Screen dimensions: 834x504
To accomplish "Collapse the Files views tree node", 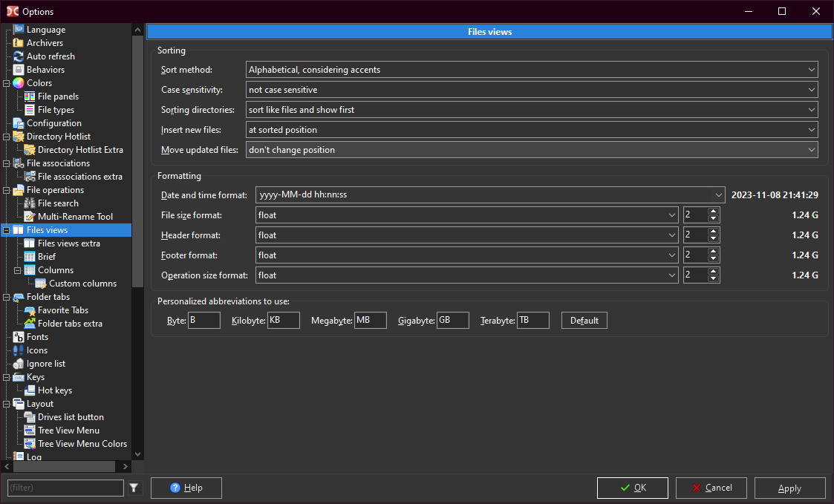I will point(7,230).
